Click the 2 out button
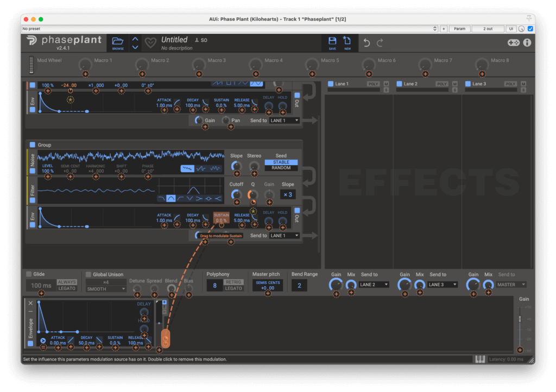The width and height of the screenshot is (556, 392). click(x=488, y=29)
